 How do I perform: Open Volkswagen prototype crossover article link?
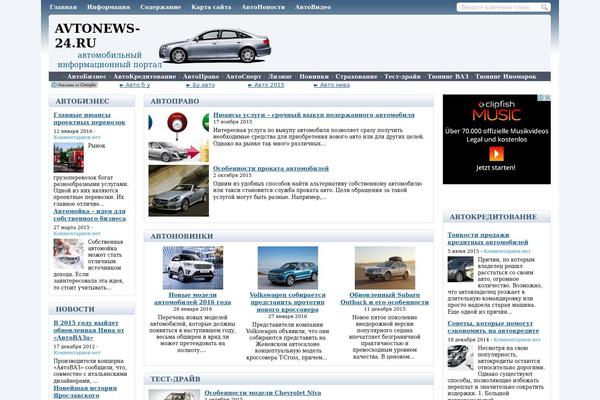pyautogui.click(x=287, y=302)
